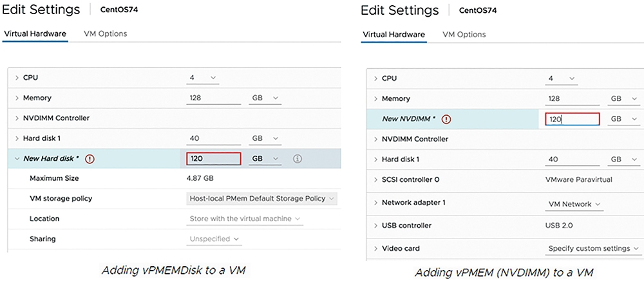Open VM storage policy dropdown

click(261, 199)
